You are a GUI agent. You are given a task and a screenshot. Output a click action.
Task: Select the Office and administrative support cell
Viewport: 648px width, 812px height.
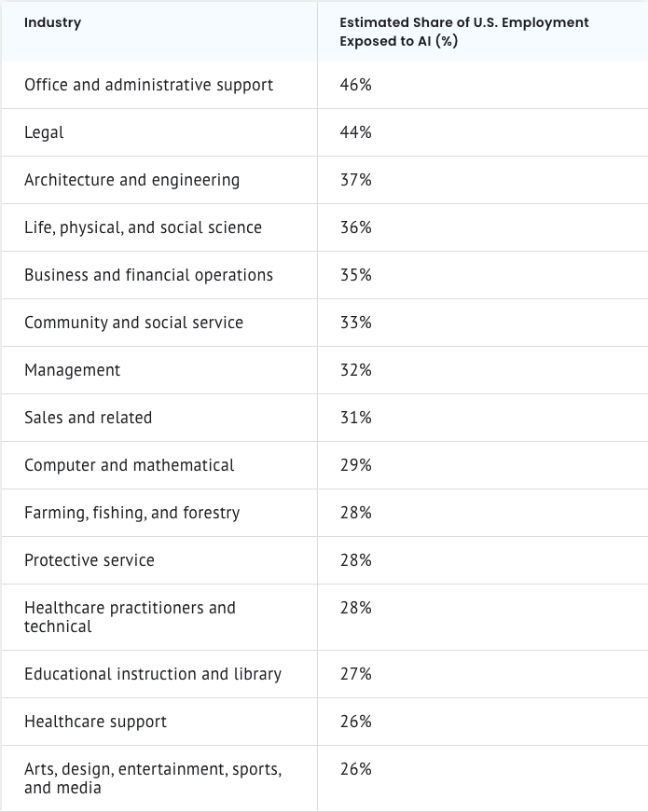149,85
